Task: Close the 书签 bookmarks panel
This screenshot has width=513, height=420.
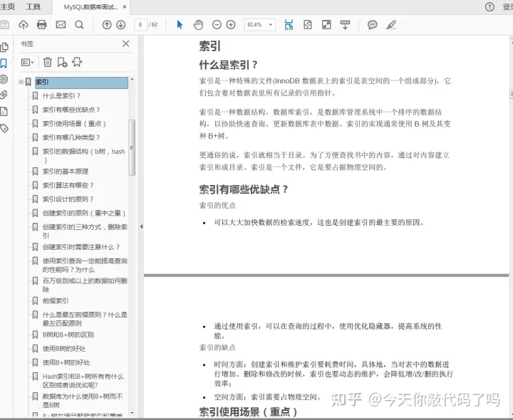Action: (x=125, y=43)
